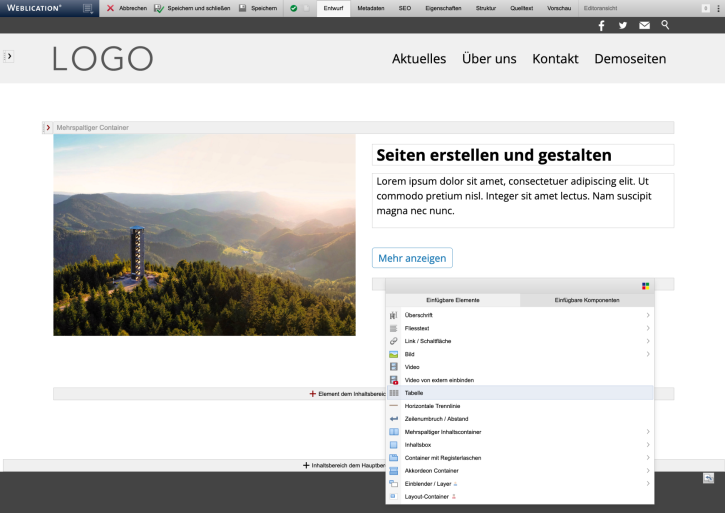Viewport: 725px width, 513px height.
Task: Expand the left sidebar panel arrow
Action: (x=9, y=57)
